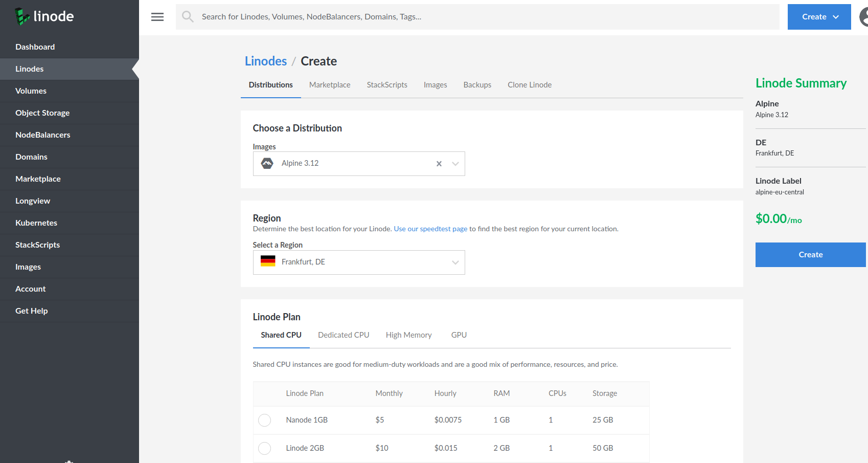Image resolution: width=868 pixels, height=463 pixels.
Task: Select the Dedicated CPU plan tab
Action: click(344, 335)
